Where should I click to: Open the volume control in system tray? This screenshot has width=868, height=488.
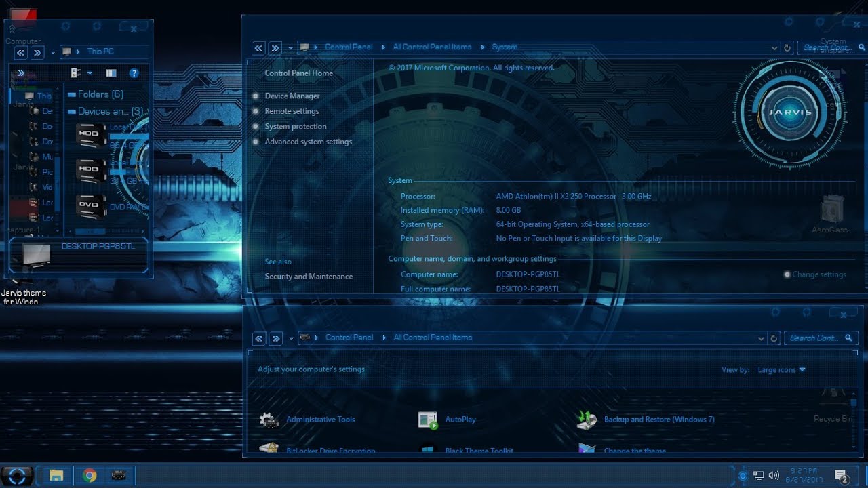click(x=774, y=476)
